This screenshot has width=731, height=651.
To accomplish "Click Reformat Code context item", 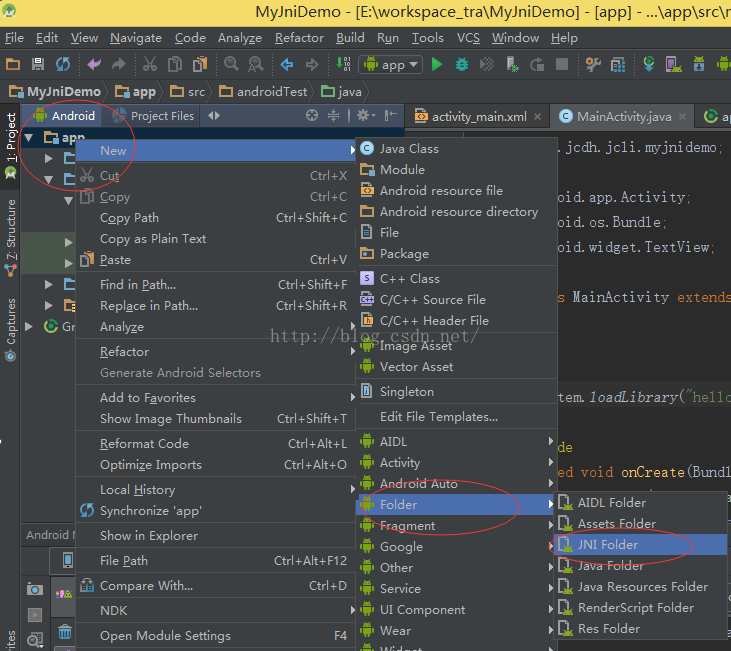I will [x=215, y=443].
